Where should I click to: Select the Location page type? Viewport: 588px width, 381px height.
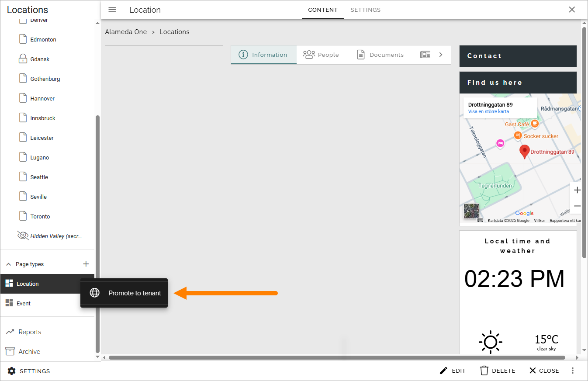tap(47, 284)
